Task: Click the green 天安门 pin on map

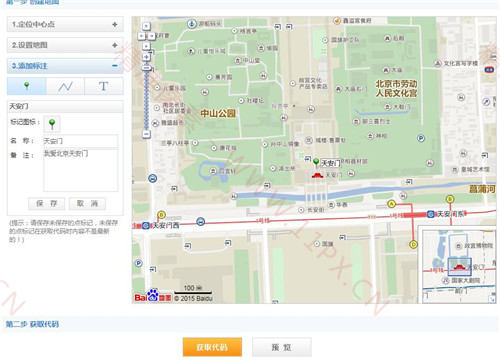Action: tap(316, 163)
